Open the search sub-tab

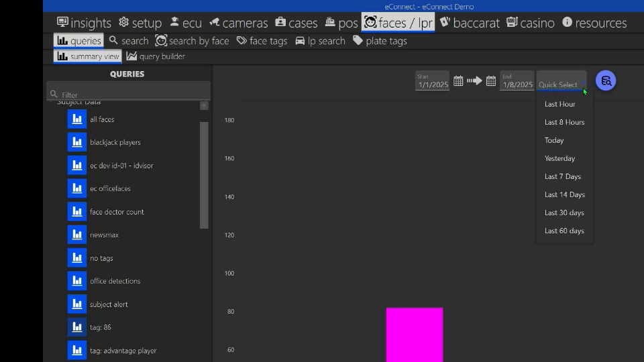click(129, 41)
